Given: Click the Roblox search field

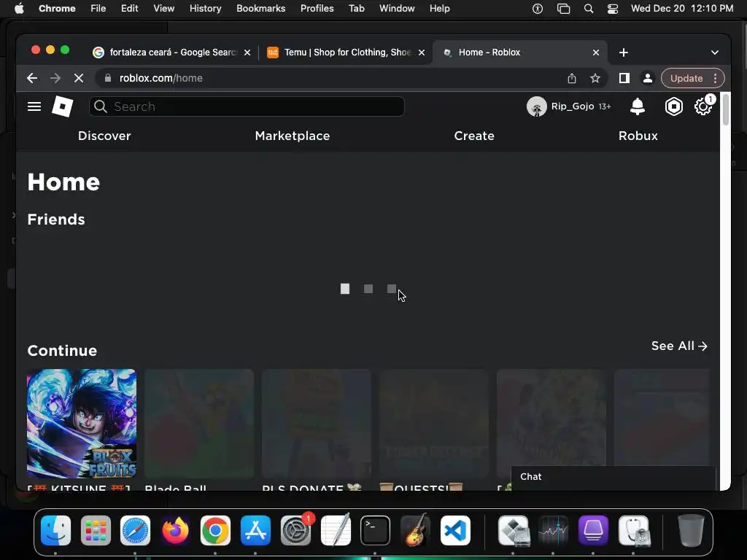Looking at the screenshot, I should (x=247, y=106).
